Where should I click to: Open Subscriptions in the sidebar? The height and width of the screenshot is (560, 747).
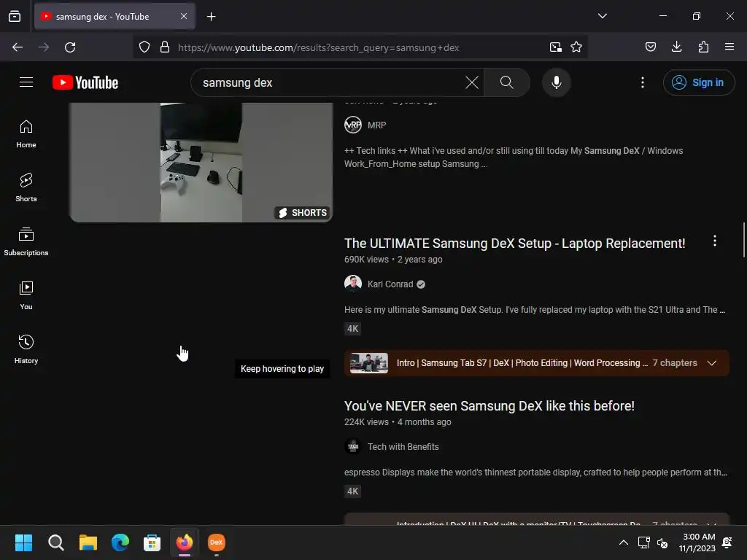coord(26,241)
